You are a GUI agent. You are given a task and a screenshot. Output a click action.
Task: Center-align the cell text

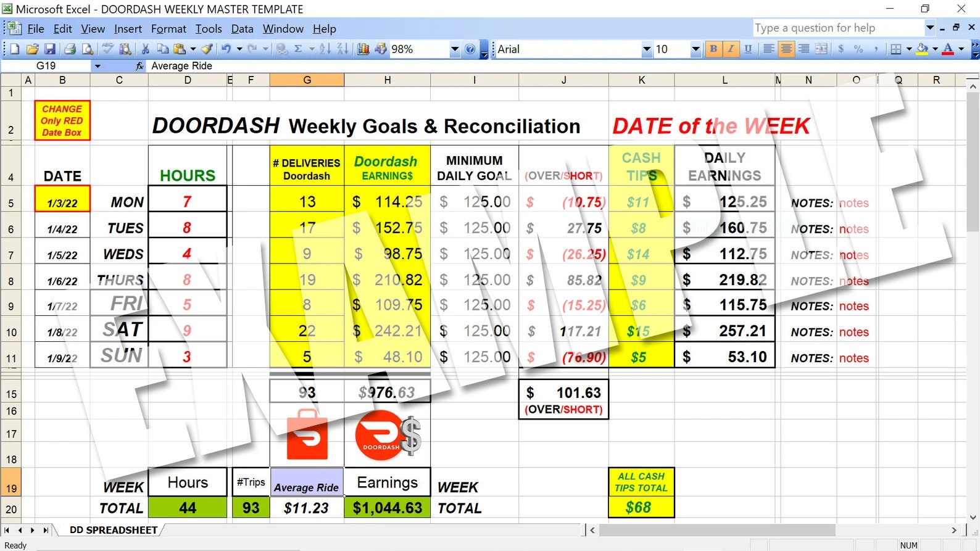point(786,49)
